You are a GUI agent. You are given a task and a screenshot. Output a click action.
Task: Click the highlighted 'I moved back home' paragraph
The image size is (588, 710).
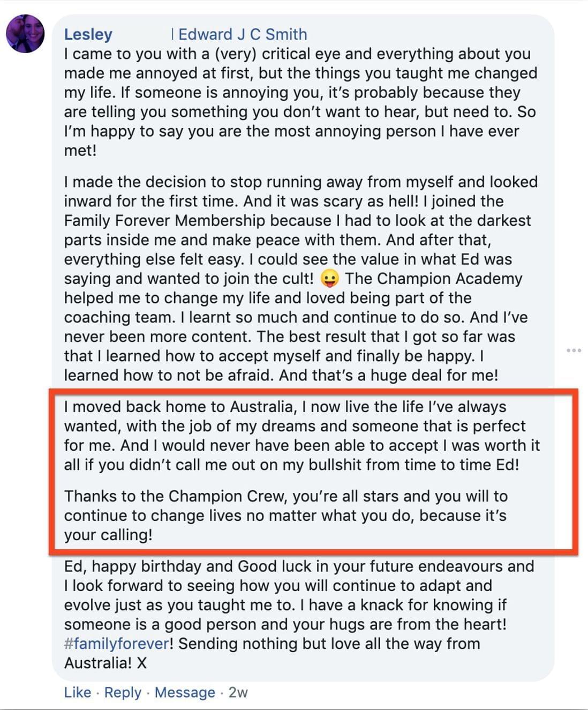pyautogui.click(x=302, y=436)
